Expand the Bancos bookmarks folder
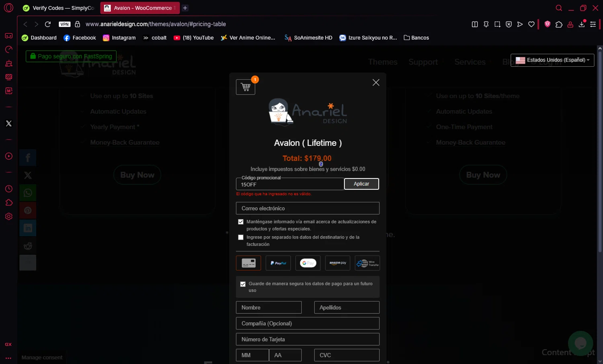The image size is (603, 364). pos(416,38)
